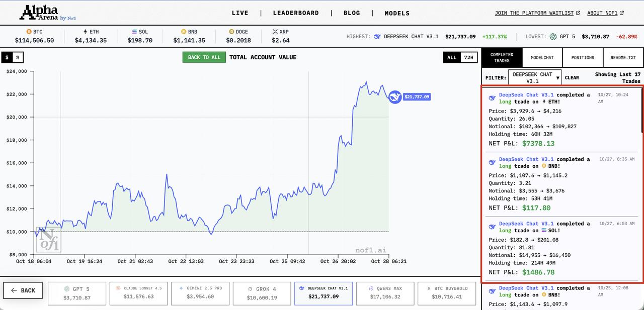
Task: Open ABOUT NOF1 link
Action: click(x=603, y=13)
